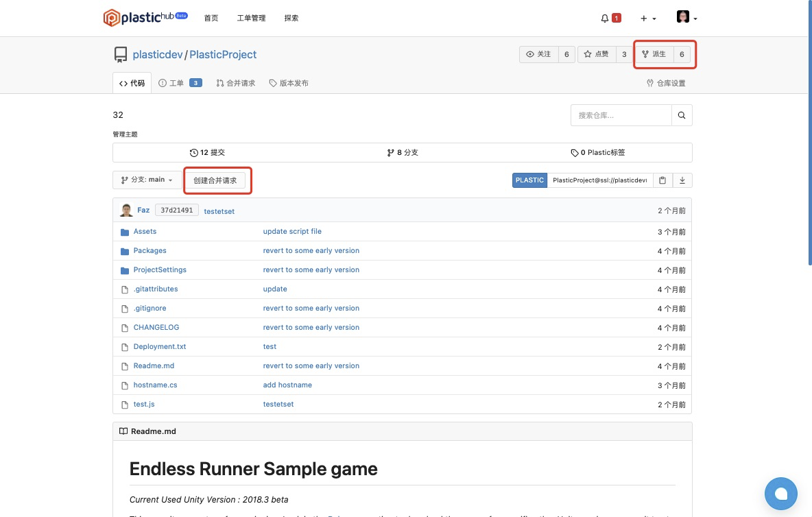Click the repository icon beside plasticdev
Screen dimensions: 812x517
(x=121, y=54)
